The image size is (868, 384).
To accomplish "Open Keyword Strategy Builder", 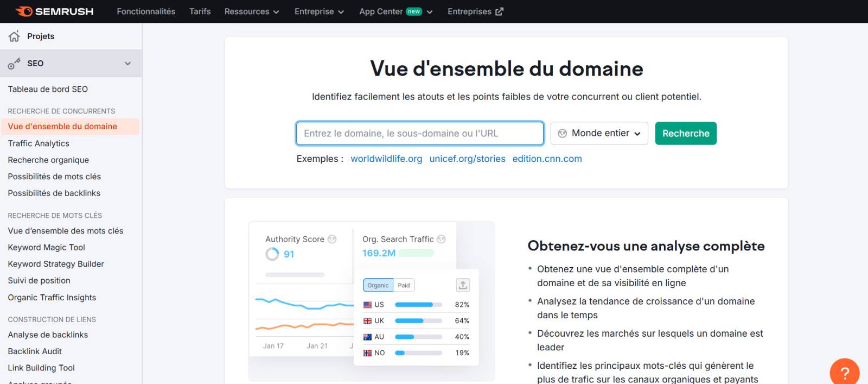I will pyautogui.click(x=56, y=264).
